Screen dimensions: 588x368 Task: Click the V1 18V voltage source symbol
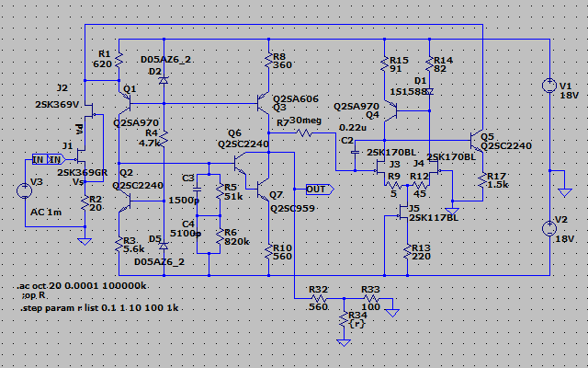coord(550,87)
